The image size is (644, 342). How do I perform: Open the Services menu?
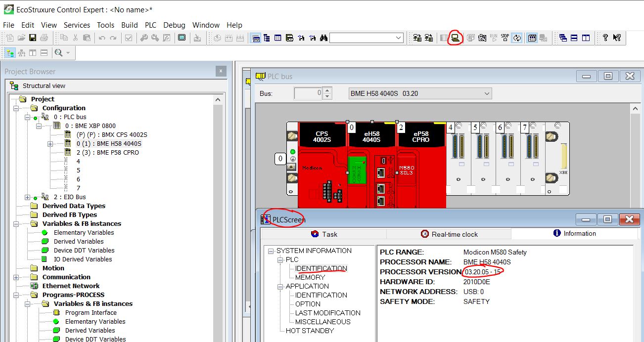coord(77,25)
